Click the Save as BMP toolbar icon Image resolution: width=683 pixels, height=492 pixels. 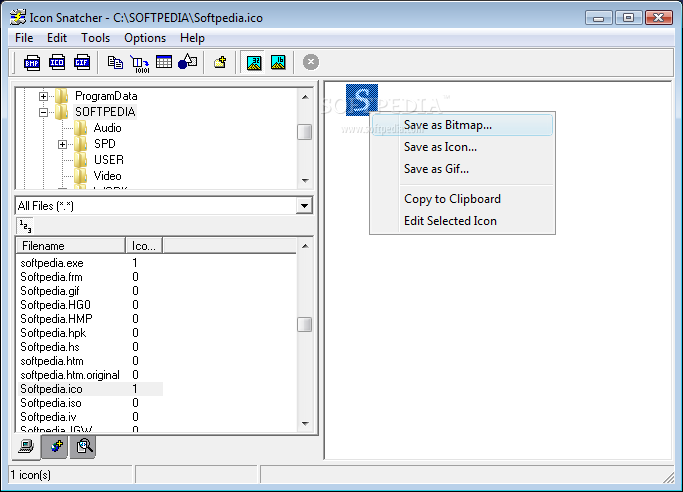pos(32,63)
